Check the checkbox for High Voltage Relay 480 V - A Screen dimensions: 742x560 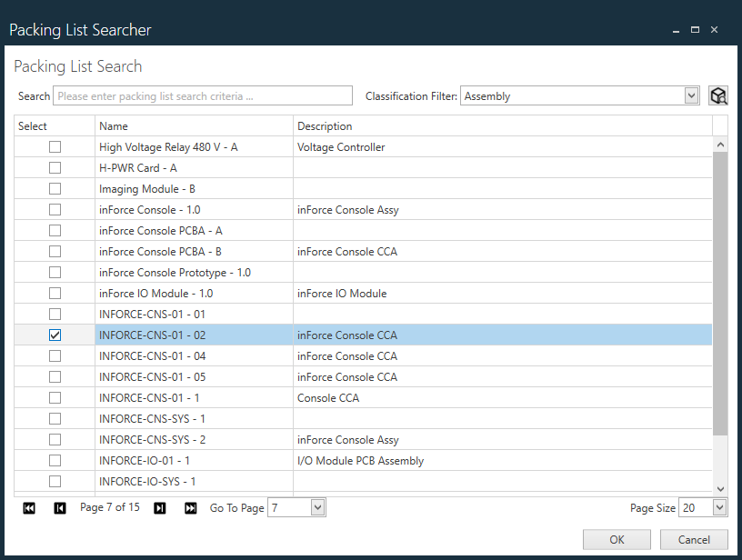coord(55,146)
